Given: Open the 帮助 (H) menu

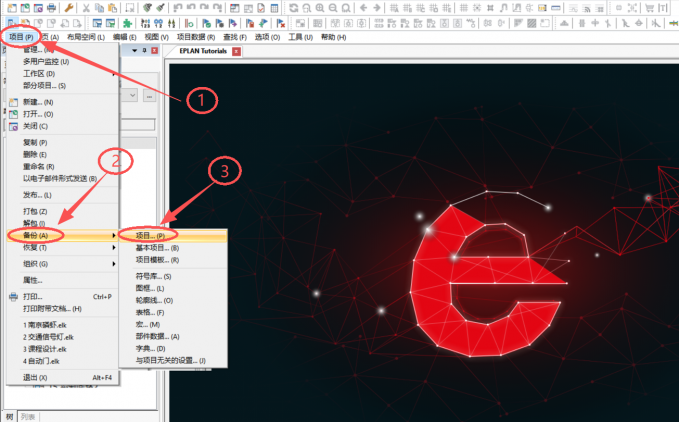Looking at the screenshot, I should pyautogui.click(x=333, y=37).
